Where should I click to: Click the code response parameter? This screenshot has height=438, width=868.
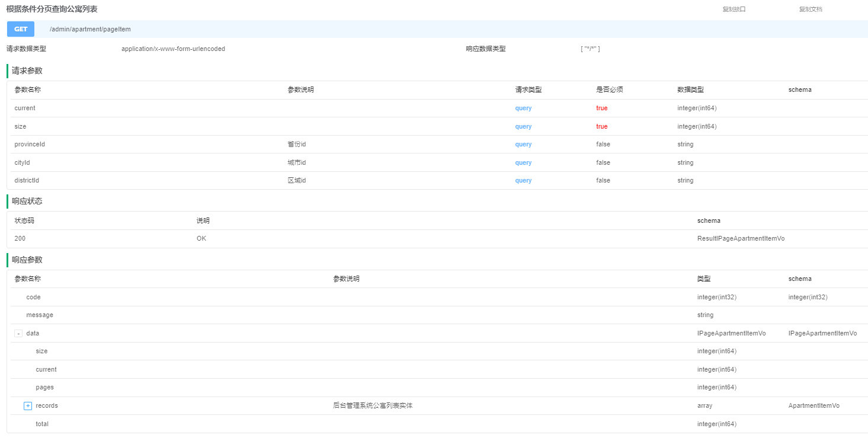(x=33, y=298)
